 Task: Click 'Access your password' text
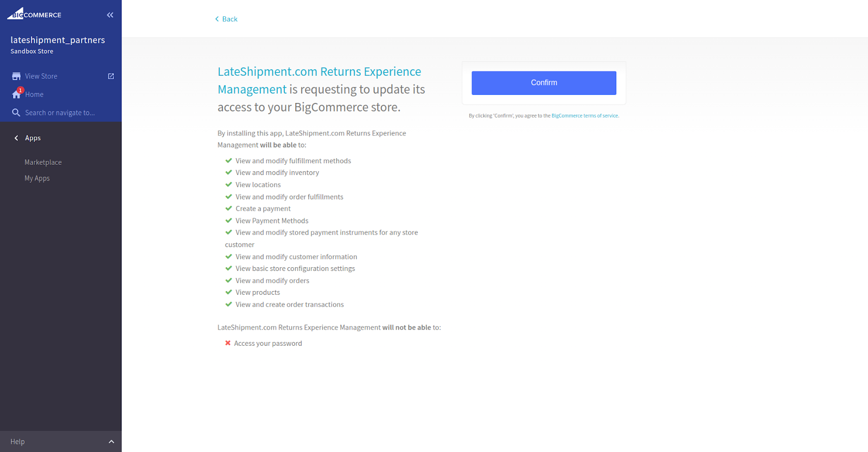[x=268, y=344]
